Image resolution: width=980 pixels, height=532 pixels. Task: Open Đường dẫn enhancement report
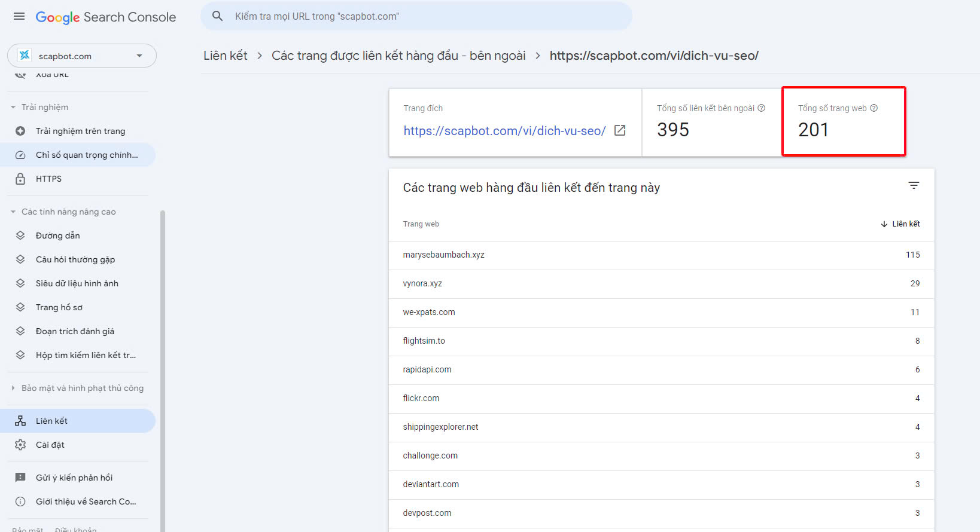click(x=78, y=236)
